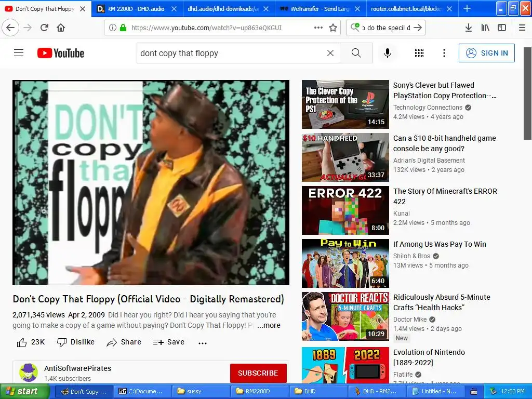Open the C:\Docume... taskbar item

click(x=142, y=392)
